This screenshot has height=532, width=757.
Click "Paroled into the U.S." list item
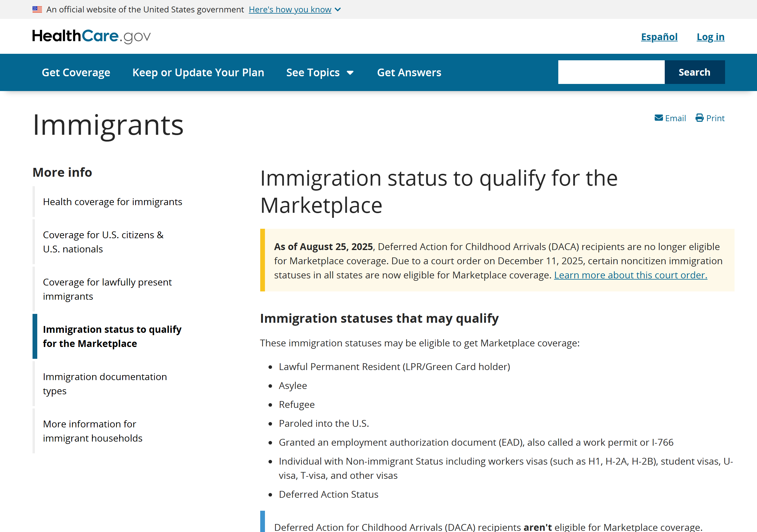click(x=324, y=423)
